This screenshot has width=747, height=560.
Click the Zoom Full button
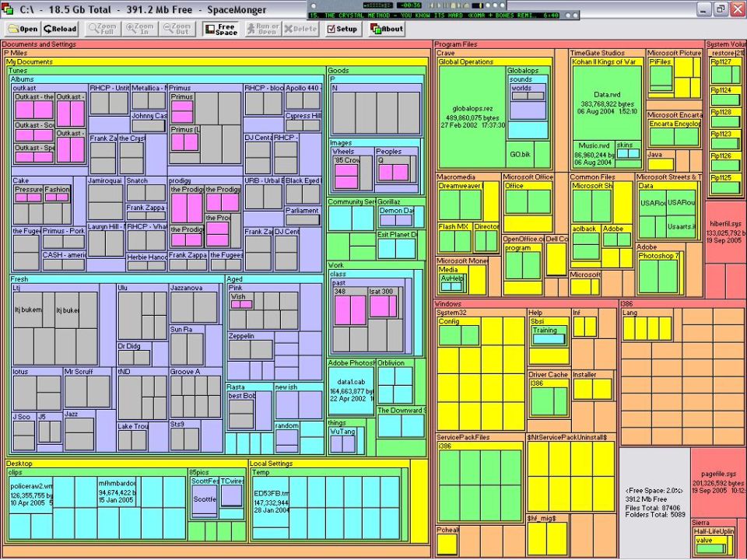(103, 29)
